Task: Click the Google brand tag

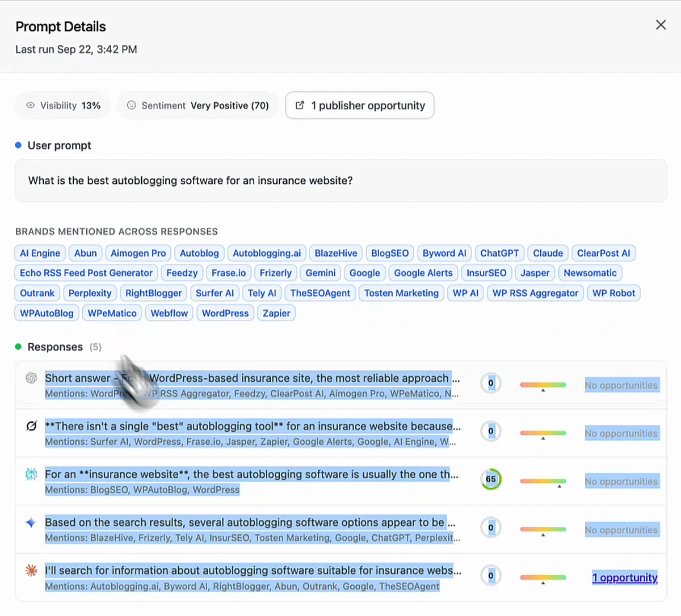Action: pos(365,273)
